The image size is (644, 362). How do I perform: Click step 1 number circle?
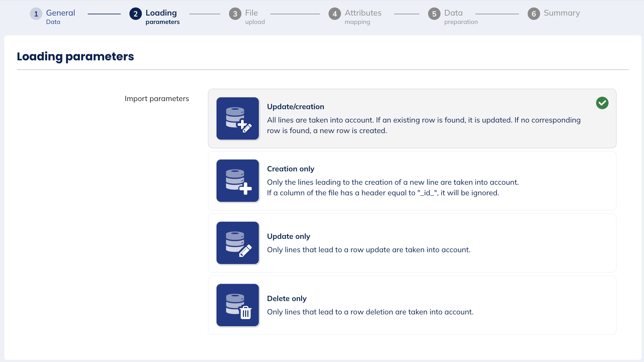(x=36, y=14)
